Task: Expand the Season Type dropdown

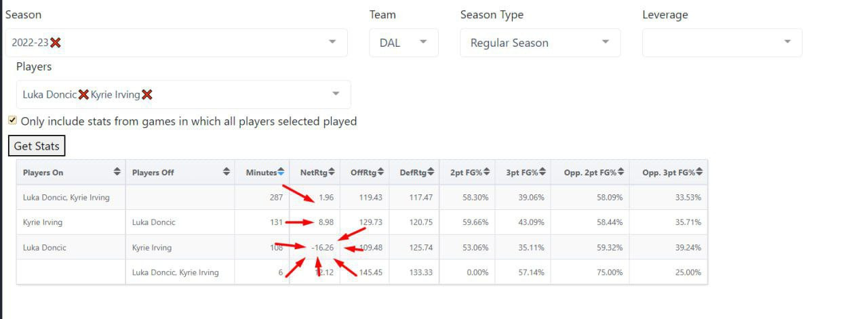Action: [x=540, y=43]
